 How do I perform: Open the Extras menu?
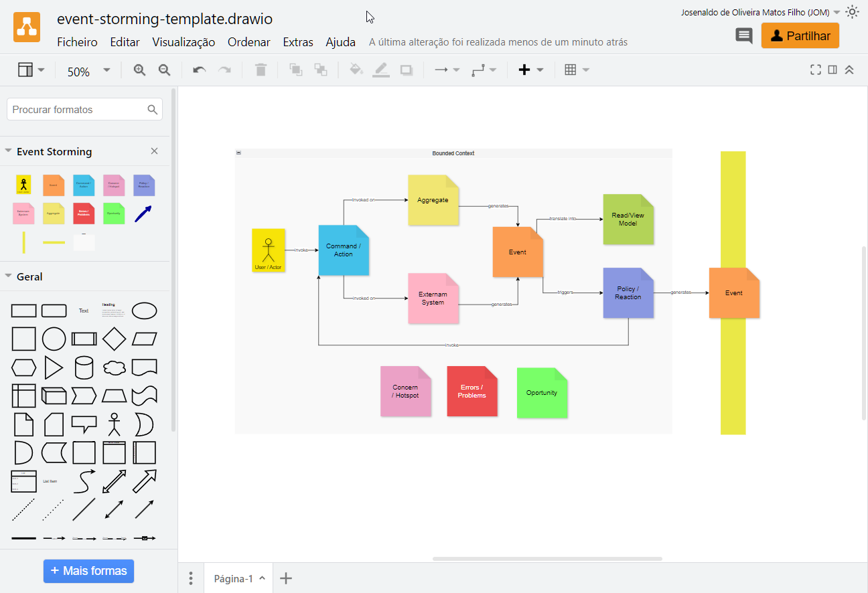(298, 41)
